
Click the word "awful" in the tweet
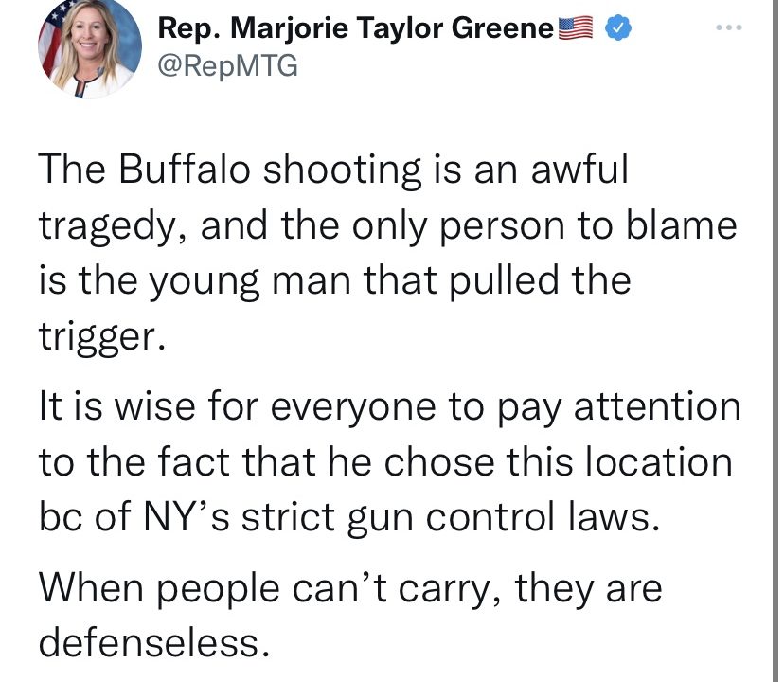coord(579,169)
